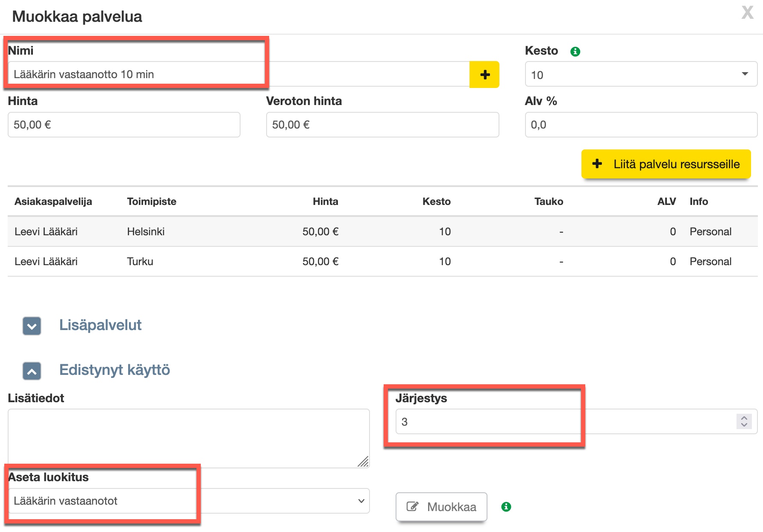This screenshot has width=763, height=532.
Task: Click the Lisäpalvelut heading link
Action: pos(100,325)
